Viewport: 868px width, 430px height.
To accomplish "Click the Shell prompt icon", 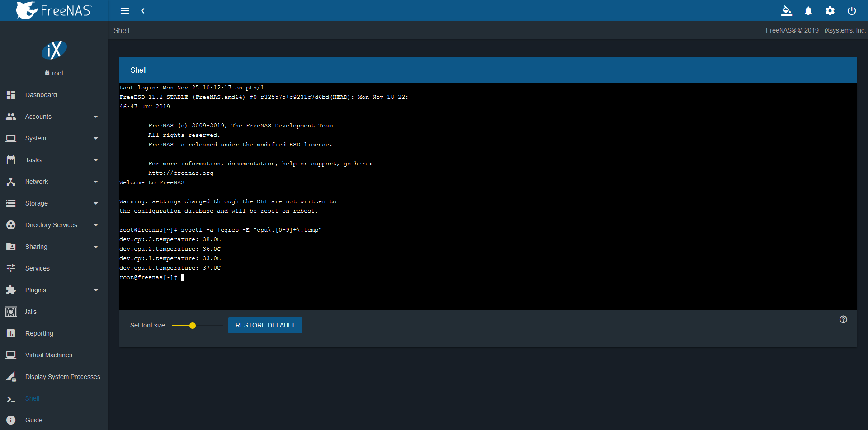I will [11, 399].
